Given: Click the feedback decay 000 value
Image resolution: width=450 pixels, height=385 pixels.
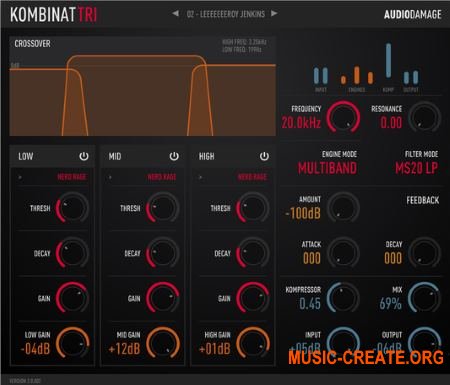Looking at the screenshot, I should (393, 258).
